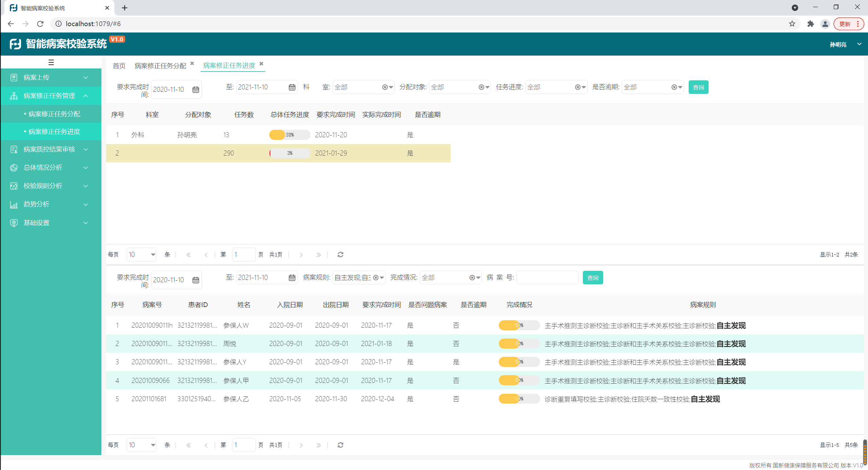This screenshot has height=470, width=868.
Task: Reload the browser page
Action: (x=40, y=24)
